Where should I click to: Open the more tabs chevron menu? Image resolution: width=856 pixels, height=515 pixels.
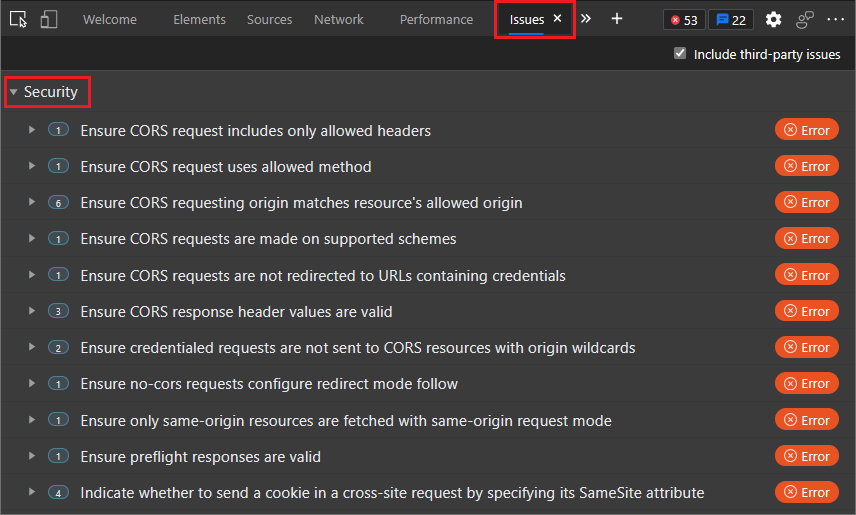tap(586, 19)
